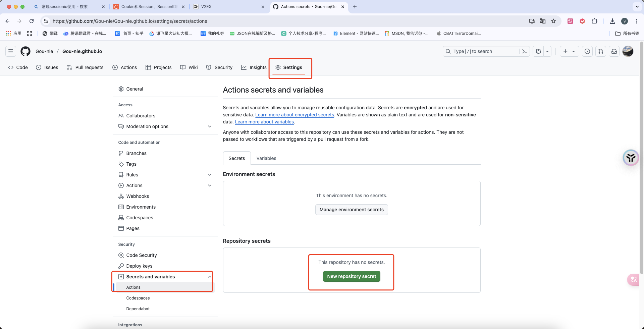Click the floating assistant icon at right edge
Screen dimensions: 644x329
point(631,158)
